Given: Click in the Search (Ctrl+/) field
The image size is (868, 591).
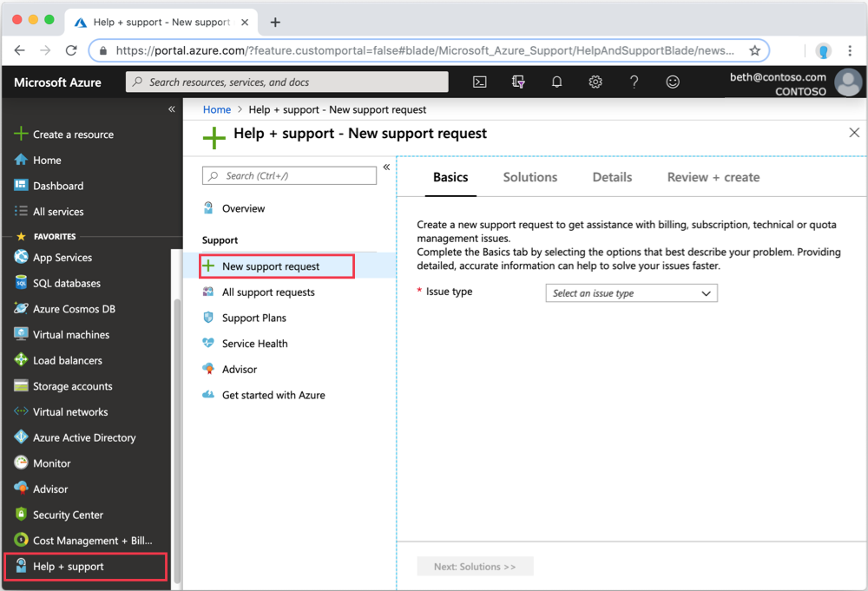Looking at the screenshot, I should pos(289,175).
